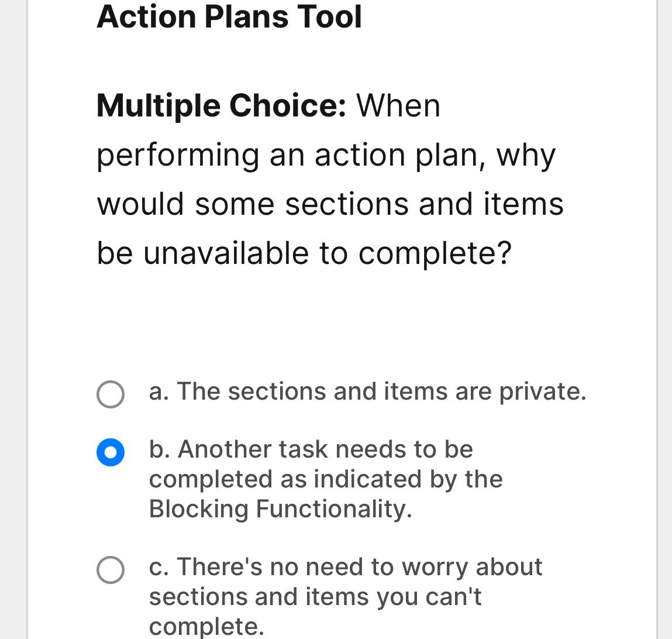Viewport: 672px width, 639px height.
Task: Click the question text about unavailable sections
Action: [x=330, y=204]
